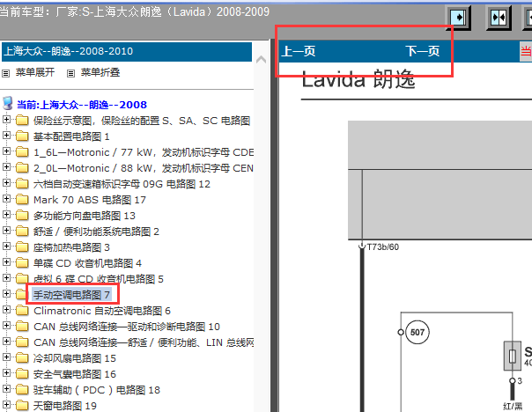This screenshot has width=532, height=412.
Task: Open Climatronic 自动空调电路图 6
Action: coord(102,311)
